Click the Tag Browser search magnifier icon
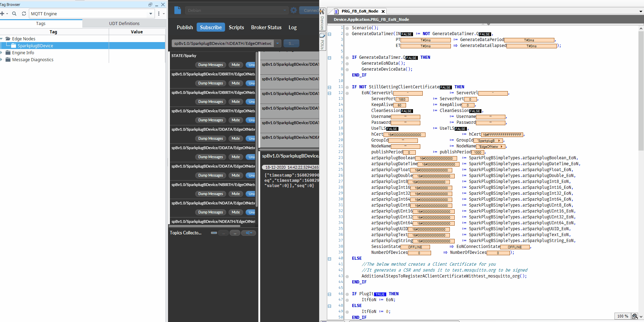Screen dimensions: 644x322 [x=14, y=14]
